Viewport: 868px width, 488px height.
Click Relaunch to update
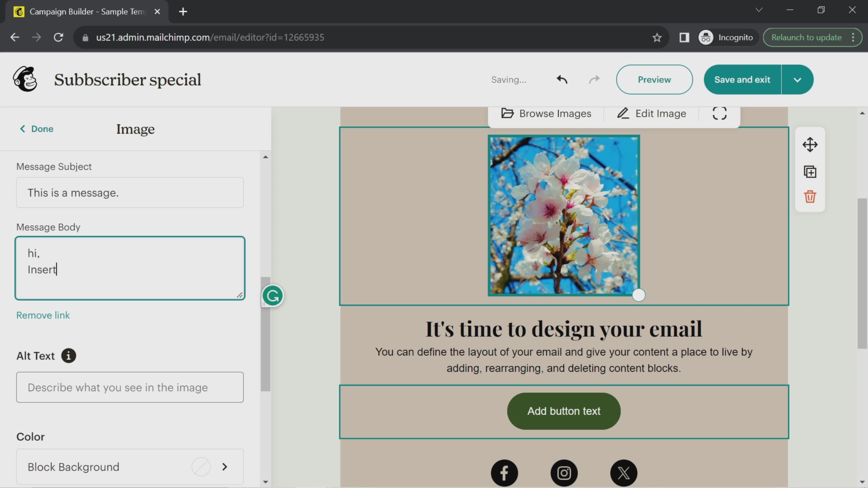[806, 37]
